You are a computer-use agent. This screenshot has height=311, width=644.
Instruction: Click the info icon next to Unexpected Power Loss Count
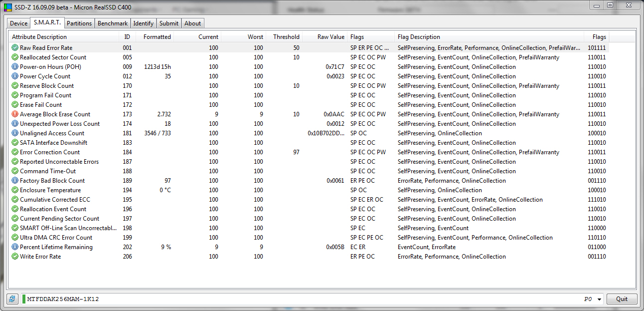point(15,124)
